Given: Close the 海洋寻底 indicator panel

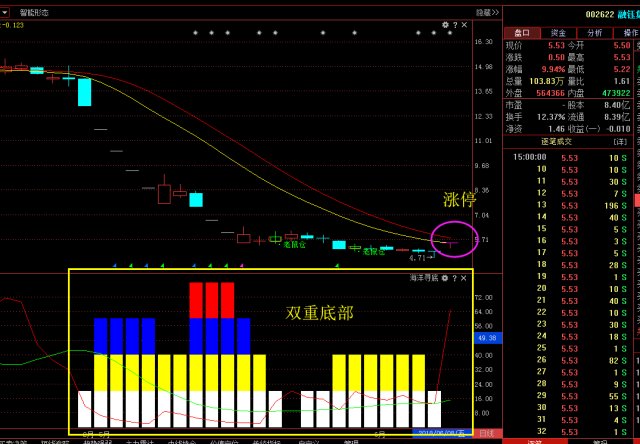Looking at the screenshot, I should click(464, 278).
